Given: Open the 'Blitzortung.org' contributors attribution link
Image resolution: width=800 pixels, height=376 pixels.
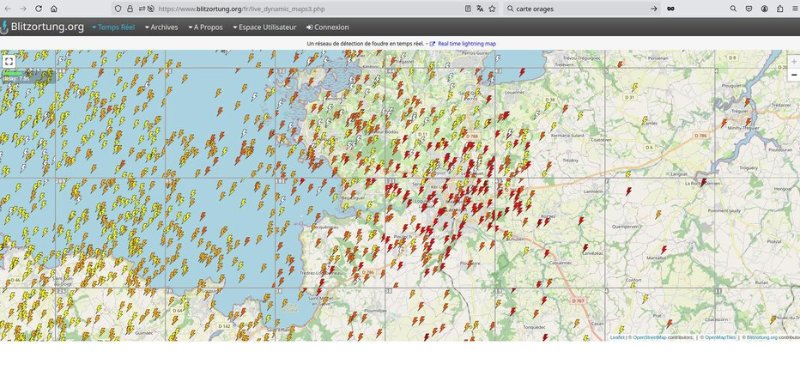Looking at the screenshot, I should [762, 337].
